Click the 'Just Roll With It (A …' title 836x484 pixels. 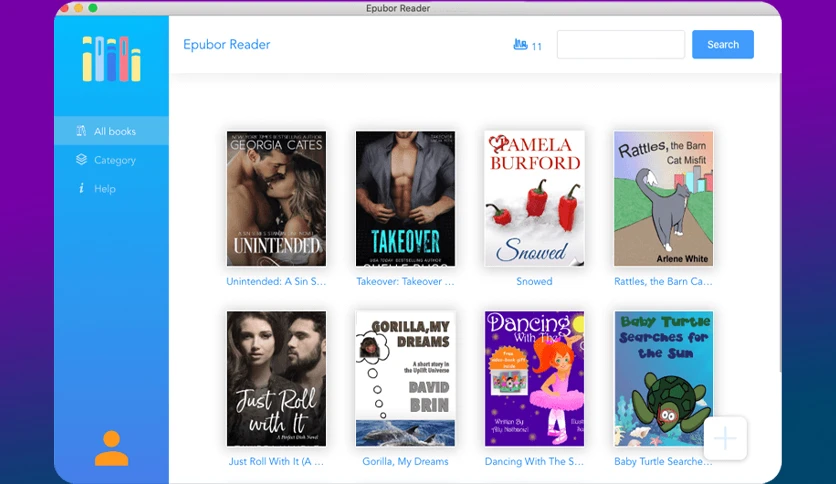coord(276,462)
